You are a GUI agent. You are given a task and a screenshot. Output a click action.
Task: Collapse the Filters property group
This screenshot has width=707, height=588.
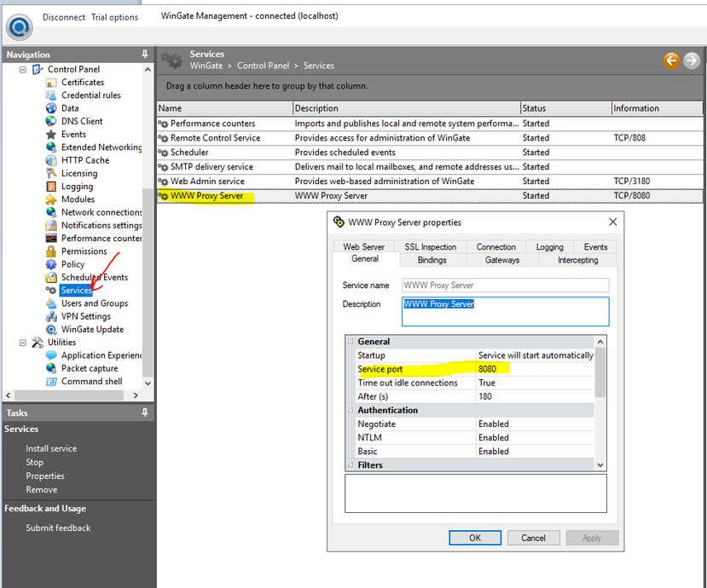(x=351, y=465)
